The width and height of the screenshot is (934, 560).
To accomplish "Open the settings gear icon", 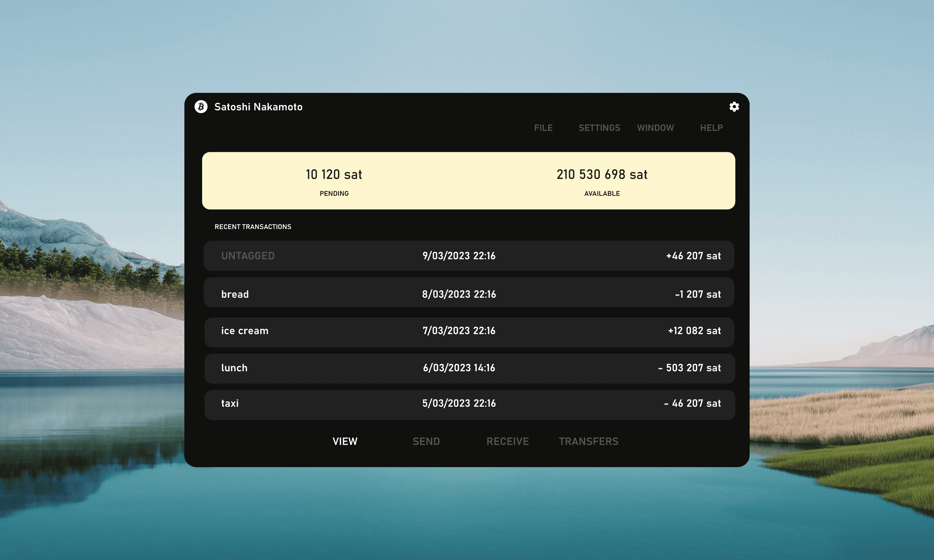I will pos(734,107).
